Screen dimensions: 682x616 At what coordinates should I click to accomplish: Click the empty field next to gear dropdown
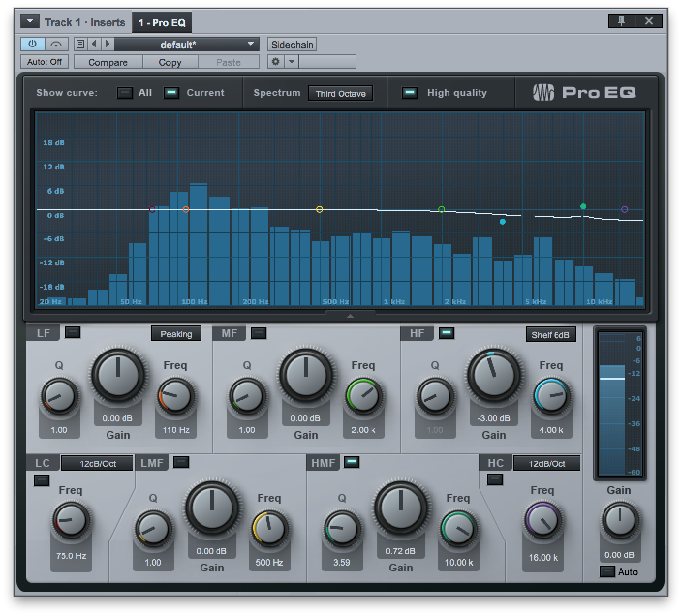[x=327, y=62]
